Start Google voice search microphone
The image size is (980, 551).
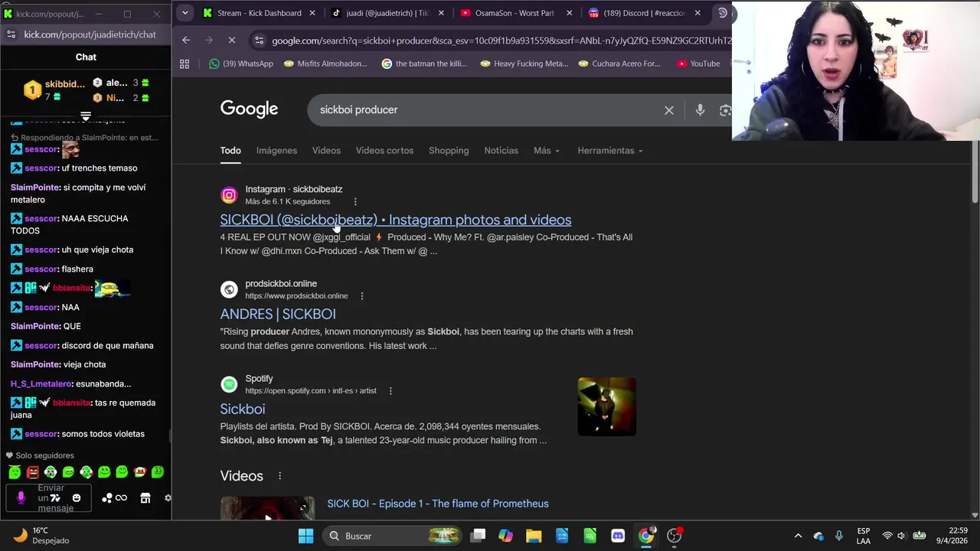click(x=700, y=110)
